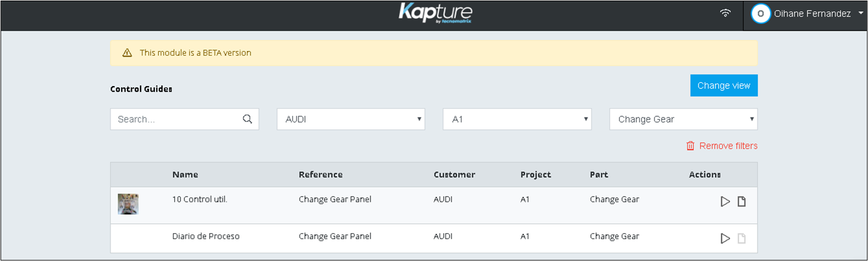Click the Reference column header
868x261 pixels.
point(320,175)
